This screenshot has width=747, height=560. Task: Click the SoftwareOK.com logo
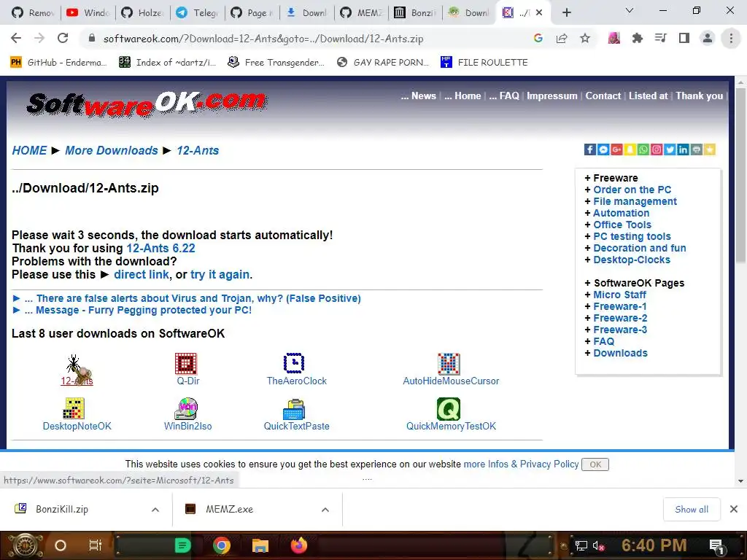point(147,104)
